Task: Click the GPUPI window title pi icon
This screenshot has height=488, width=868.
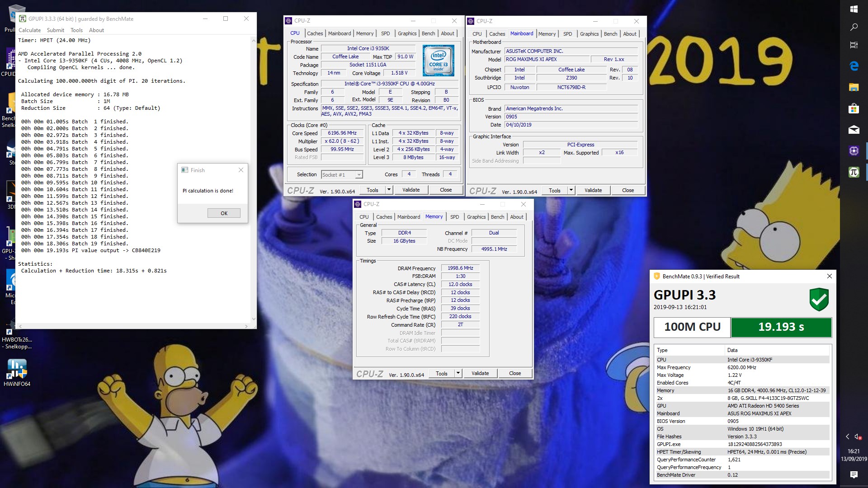Action: click(22, 19)
